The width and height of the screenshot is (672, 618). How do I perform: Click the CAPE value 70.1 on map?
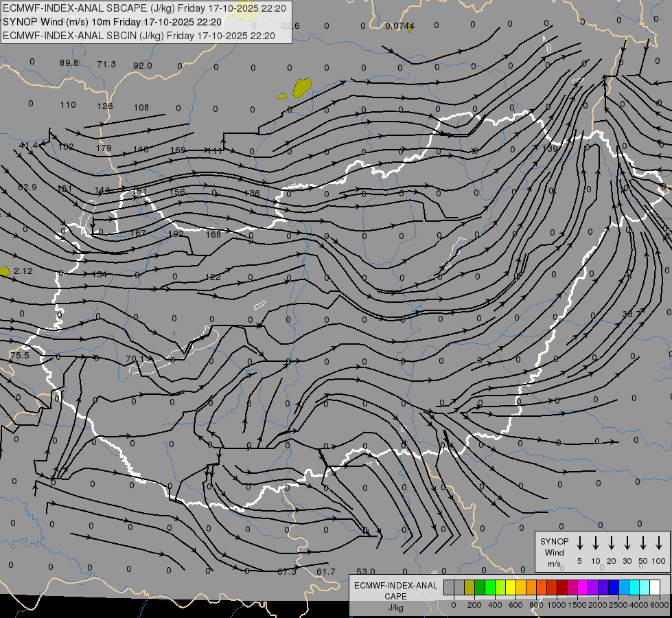click(x=135, y=358)
